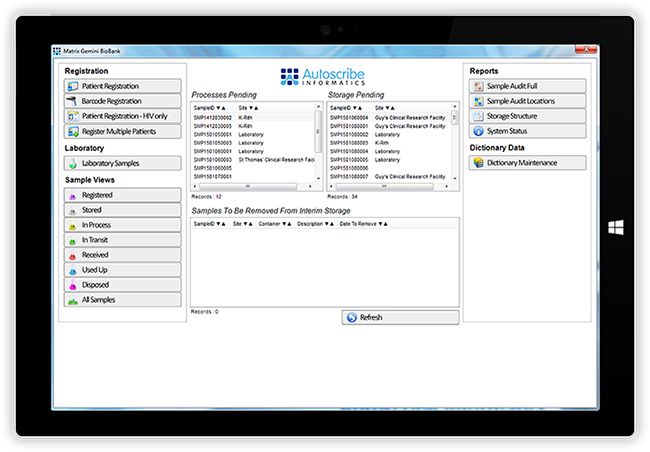Select first Guy's Clinical Research Facility row
Image resolution: width=650 pixels, height=452 pixels.
(x=389, y=118)
